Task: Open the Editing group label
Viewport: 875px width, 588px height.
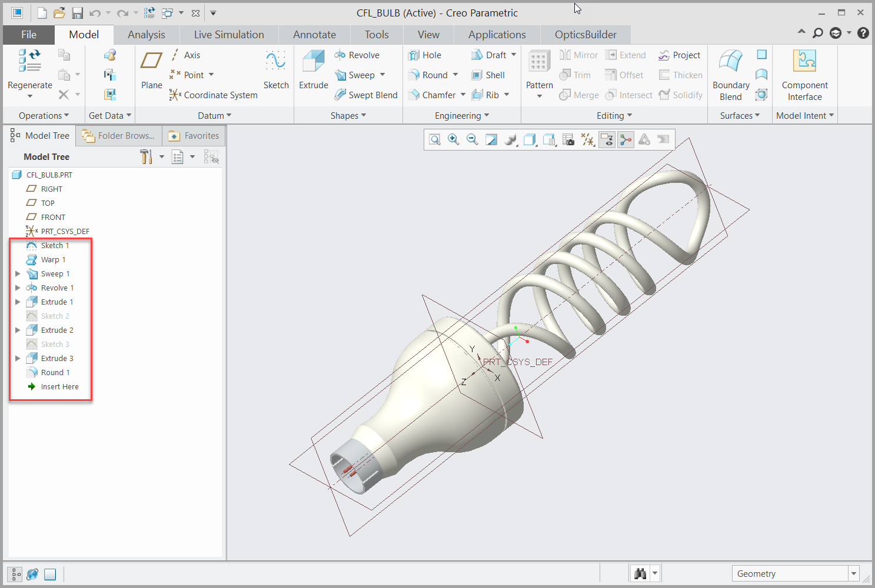Action: [x=614, y=115]
